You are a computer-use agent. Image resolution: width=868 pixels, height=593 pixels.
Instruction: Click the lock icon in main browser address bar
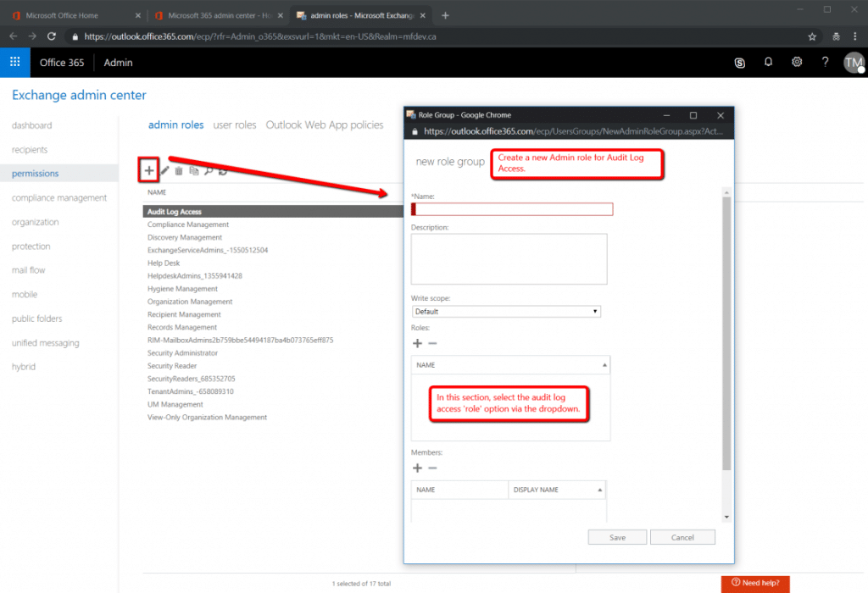pyautogui.click(x=75, y=37)
